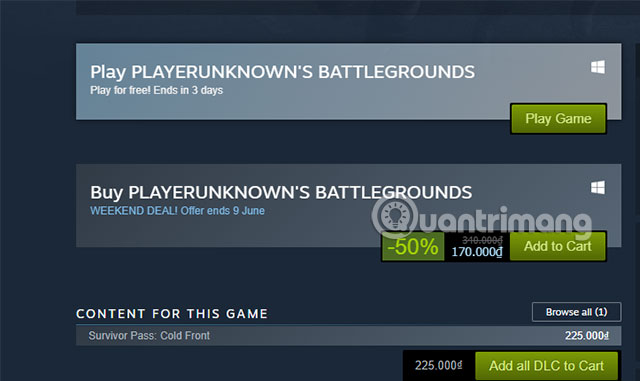Add PLAYERUNKNOWN'S BATTLEGROUNDS to the cart
This screenshot has height=381, width=640.
pyautogui.click(x=558, y=246)
